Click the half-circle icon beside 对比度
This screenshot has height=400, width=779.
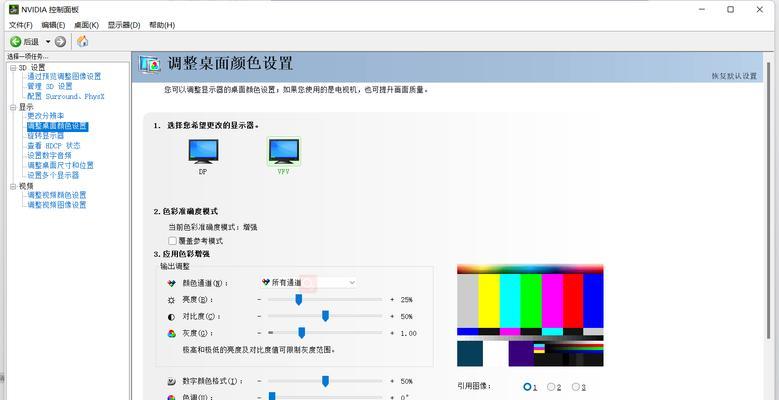point(171,317)
